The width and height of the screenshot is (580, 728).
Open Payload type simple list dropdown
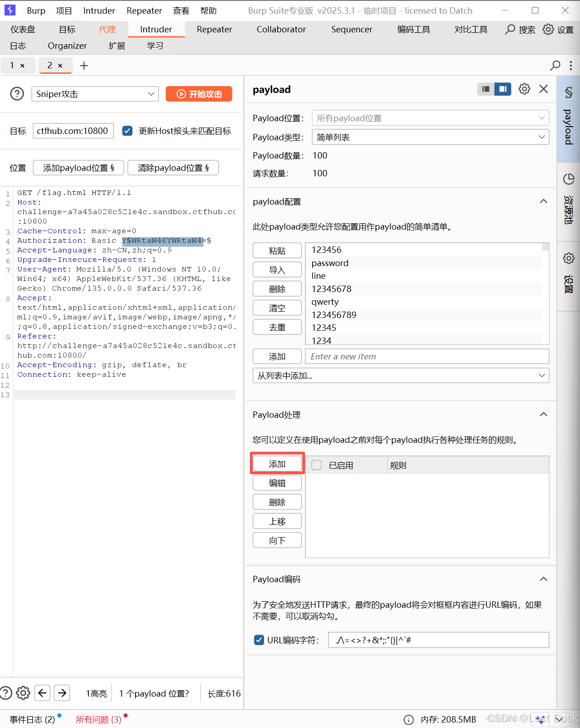[430, 137]
